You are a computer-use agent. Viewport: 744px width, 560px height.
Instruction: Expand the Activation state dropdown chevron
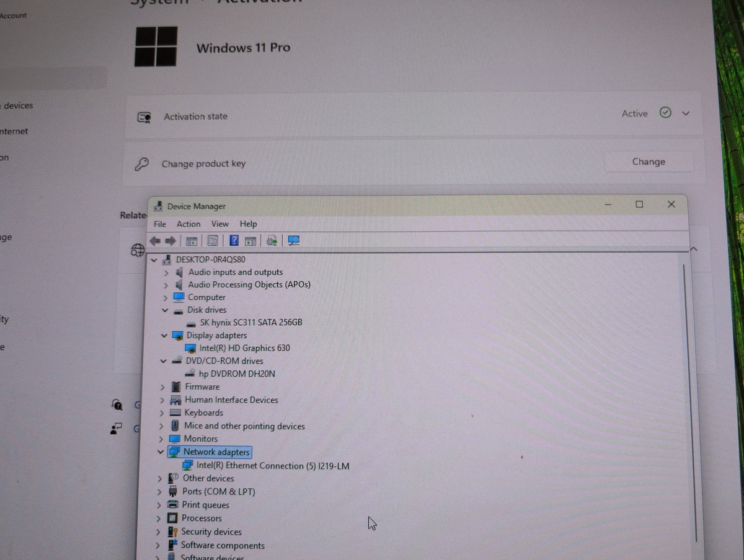[x=686, y=113]
